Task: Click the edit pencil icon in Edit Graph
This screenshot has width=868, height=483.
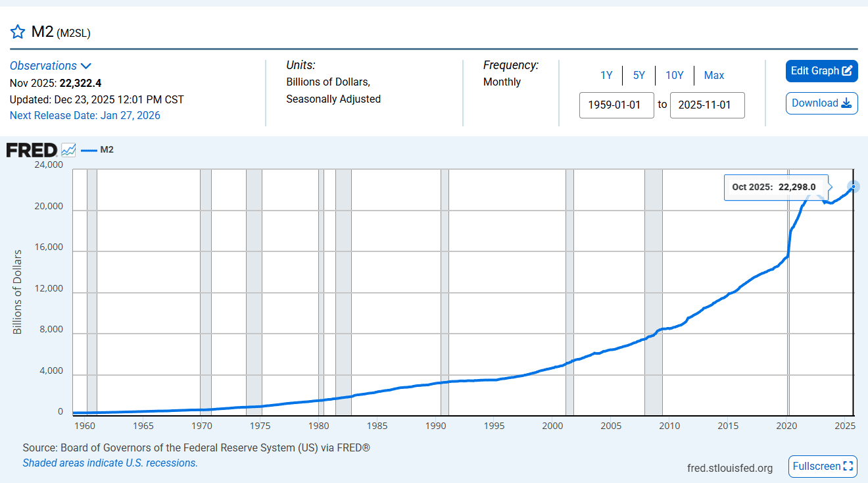Action: pos(847,71)
